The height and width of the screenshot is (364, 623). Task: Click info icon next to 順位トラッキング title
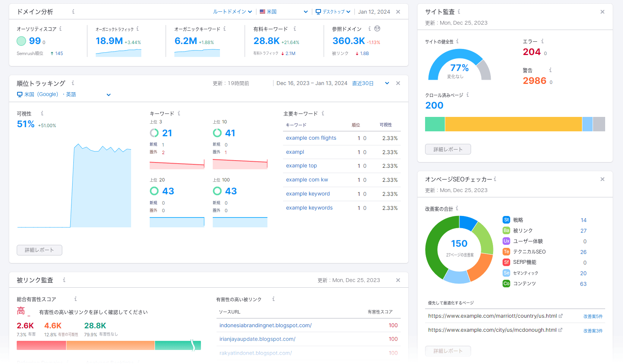(73, 83)
